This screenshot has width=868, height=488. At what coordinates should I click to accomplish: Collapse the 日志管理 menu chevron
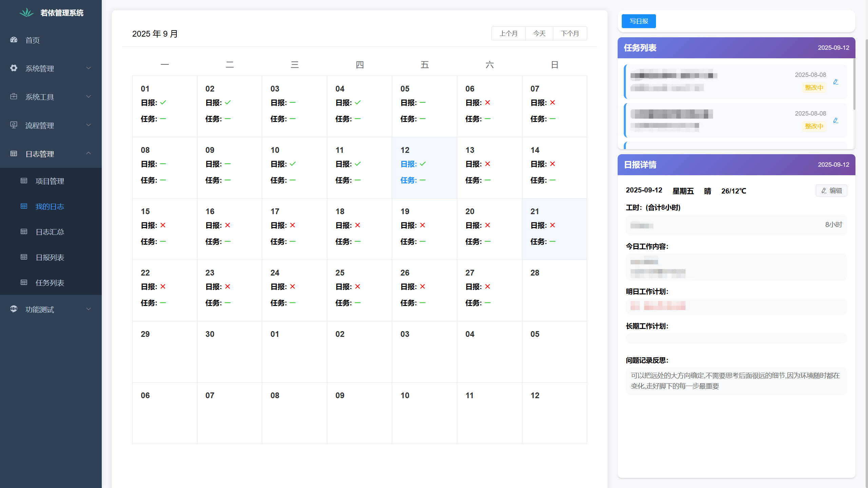[89, 154]
